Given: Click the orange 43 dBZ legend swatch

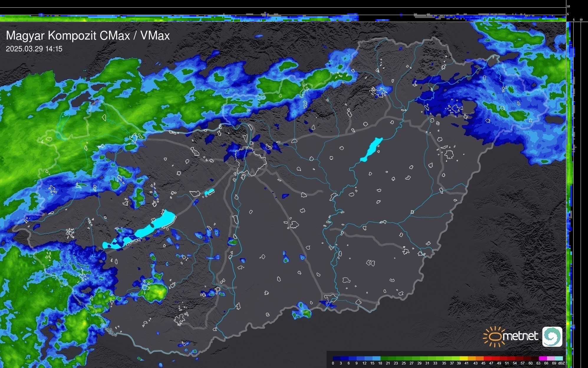Looking at the screenshot, I should point(479,358).
